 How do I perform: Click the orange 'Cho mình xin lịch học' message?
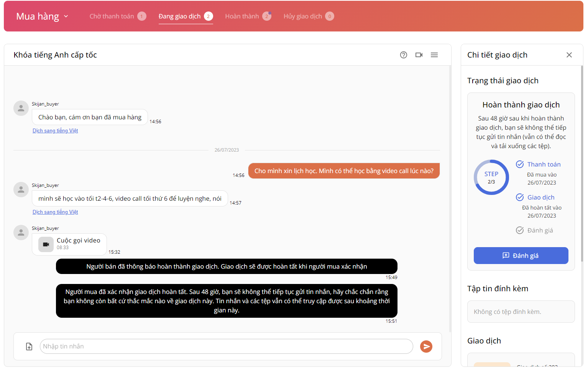click(x=344, y=171)
